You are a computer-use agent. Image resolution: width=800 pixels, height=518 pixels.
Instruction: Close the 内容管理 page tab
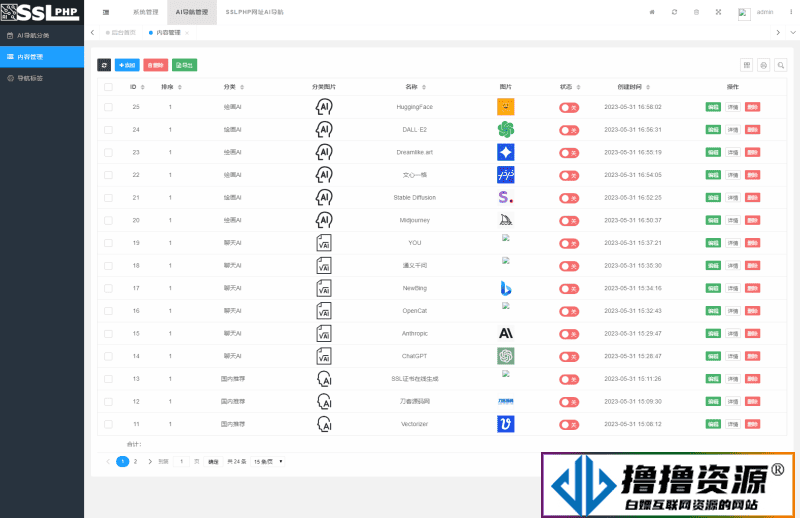click(x=187, y=33)
